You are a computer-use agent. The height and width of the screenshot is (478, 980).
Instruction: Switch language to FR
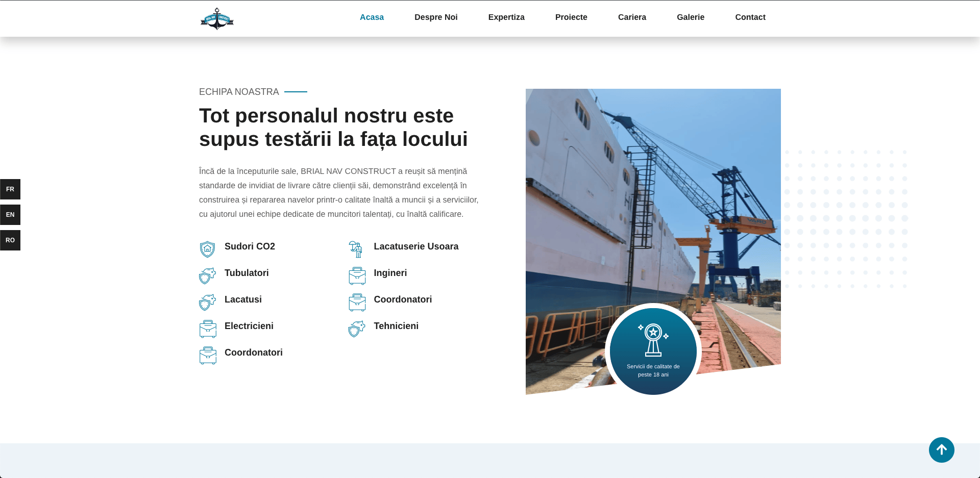[x=10, y=189]
